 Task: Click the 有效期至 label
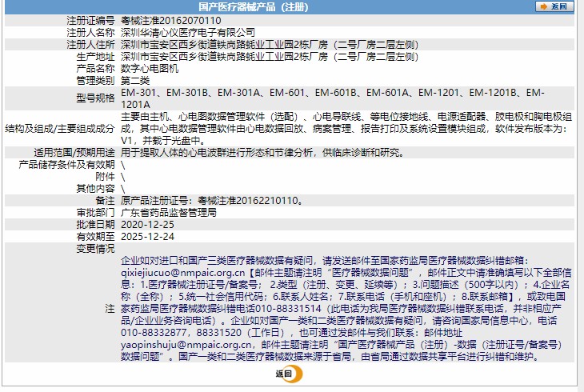(95, 237)
